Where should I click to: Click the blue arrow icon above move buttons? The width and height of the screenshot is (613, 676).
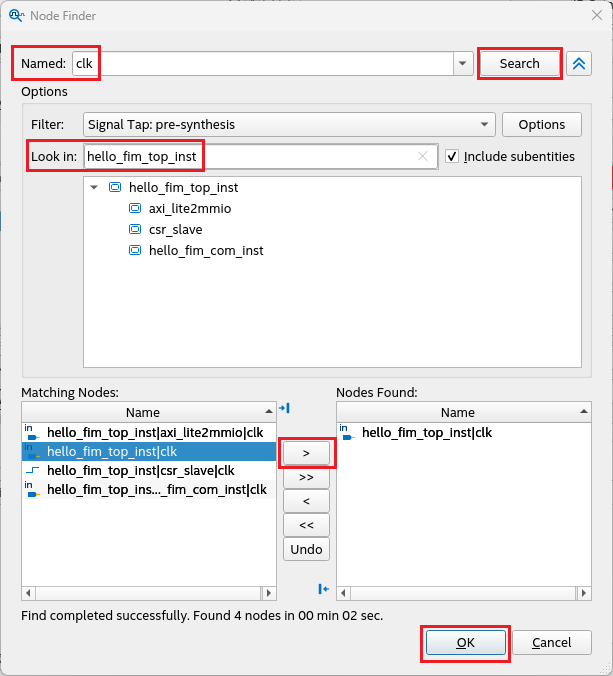(x=284, y=408)
